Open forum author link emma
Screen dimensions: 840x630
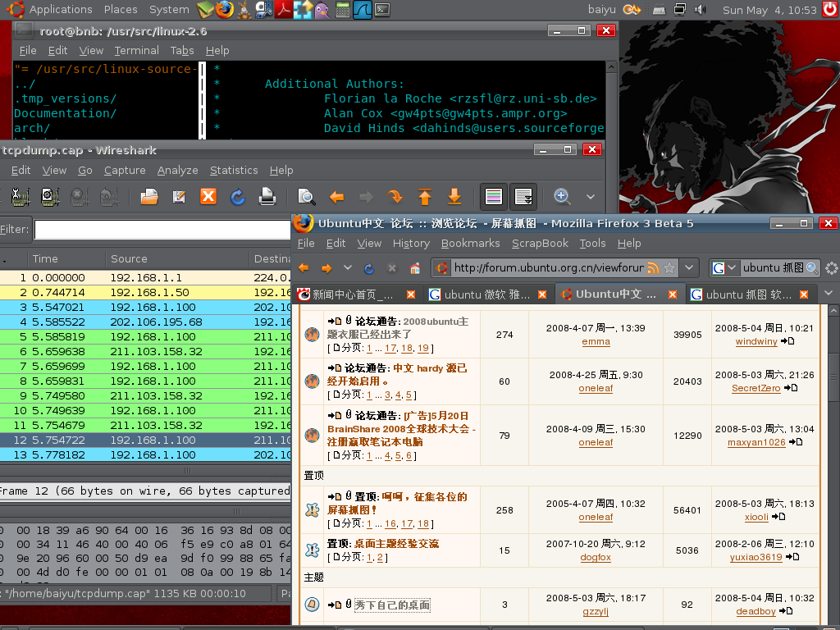coord(596,341)
